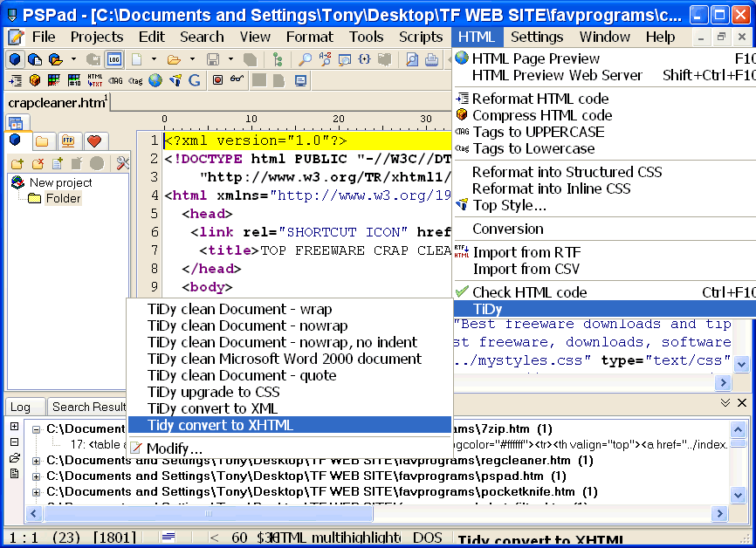Open dropdown arrow beside new file icon
The width and height of the screenshot is (756, 548).
point(154,59)
